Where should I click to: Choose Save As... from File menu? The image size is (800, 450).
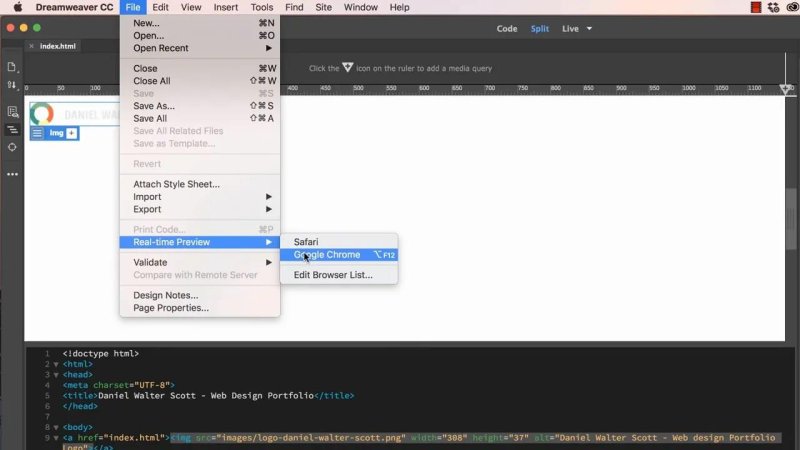(199, 106)
